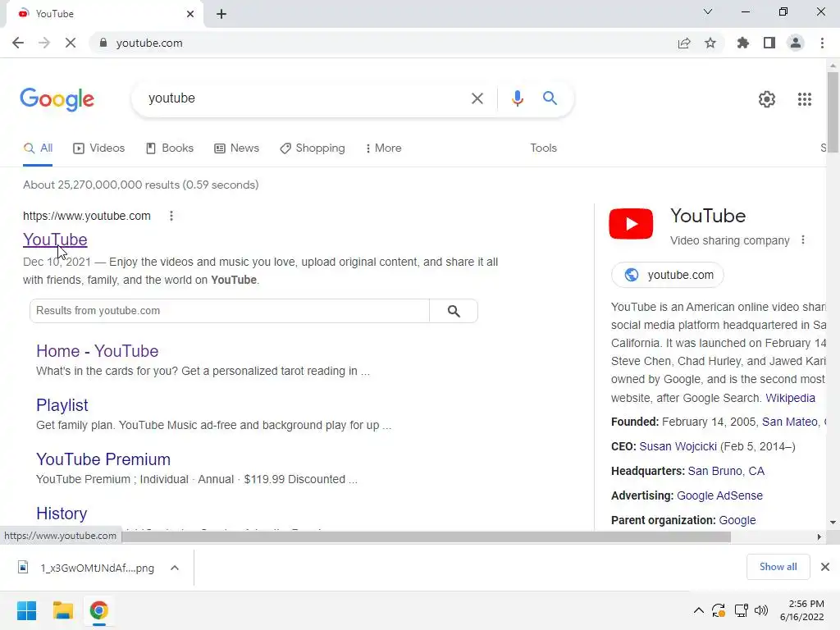840x630 pixels.
Task: Click the browser forward arrow
Action: tap(44, 43)
